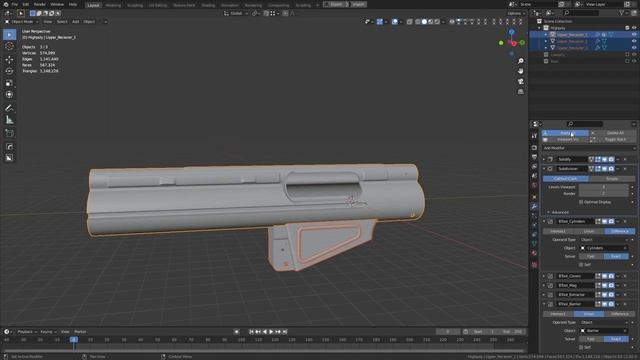Open the Object Data green triangle tab
The height and width of the screenshot is (360, 640).
(534, 244)
